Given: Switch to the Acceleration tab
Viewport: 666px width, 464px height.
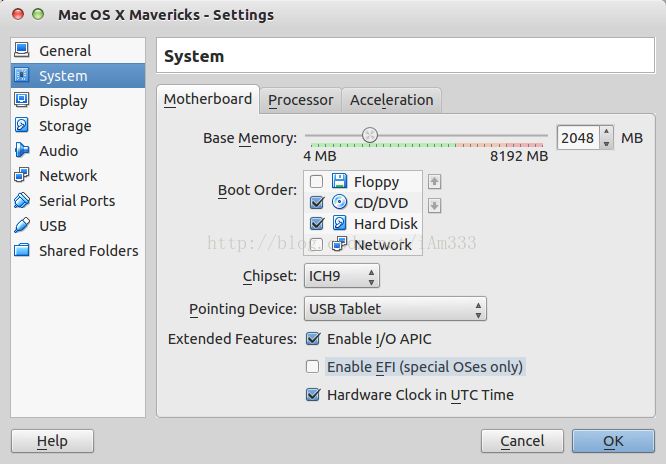Looking at the screenshot, I should [392, 100].
